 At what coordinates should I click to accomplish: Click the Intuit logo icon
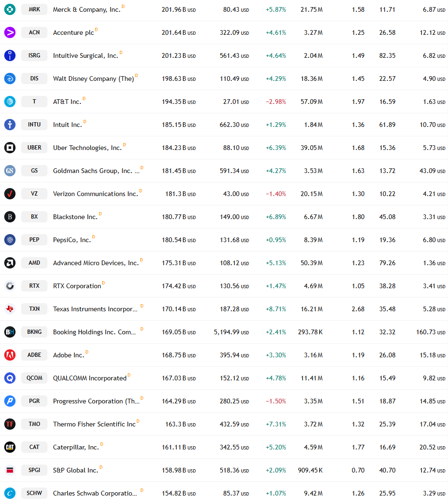click(x=10, y=125)
